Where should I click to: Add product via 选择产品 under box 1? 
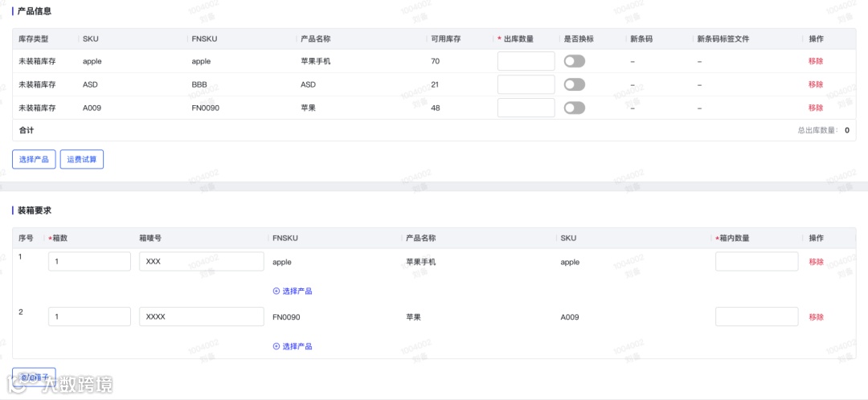point(293,291)
